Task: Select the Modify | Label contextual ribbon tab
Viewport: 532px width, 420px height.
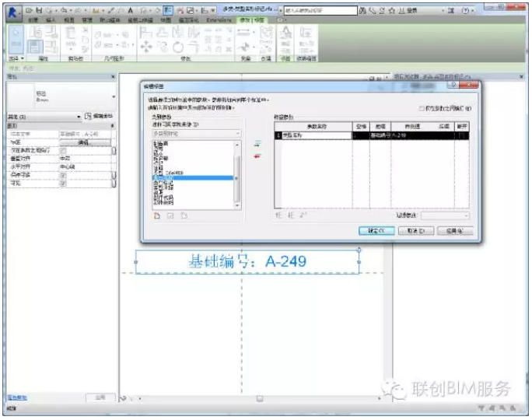Action: pos(252,20)
